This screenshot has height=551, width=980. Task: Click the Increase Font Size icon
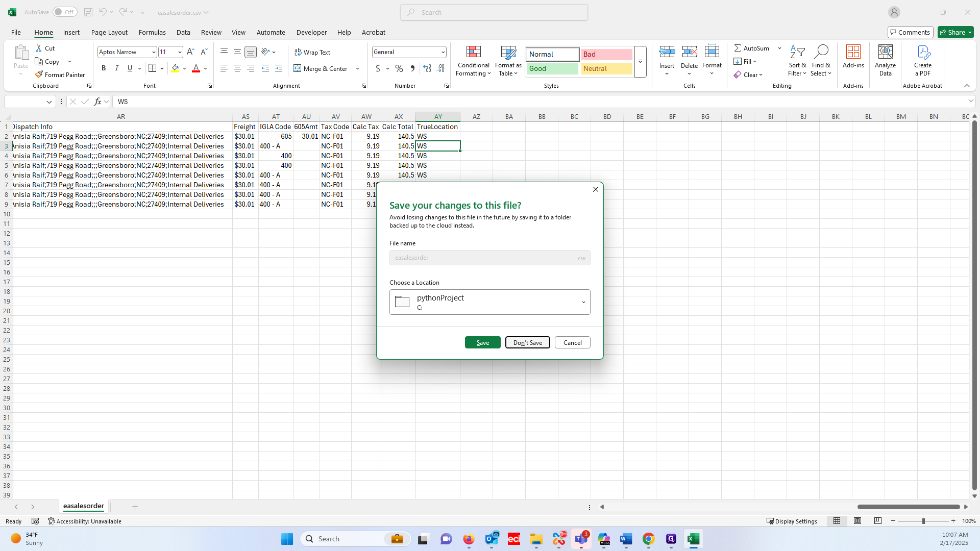tap(190, 52)
